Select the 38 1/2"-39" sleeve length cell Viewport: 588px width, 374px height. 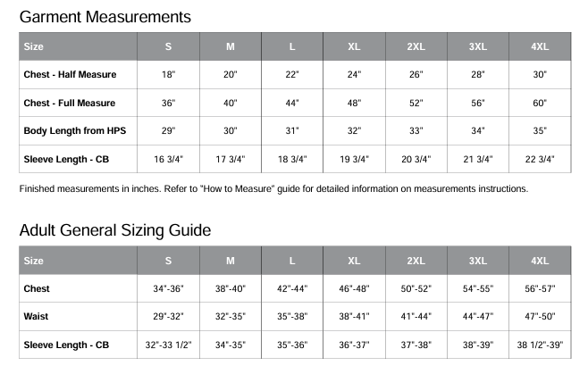pos(540,345)
